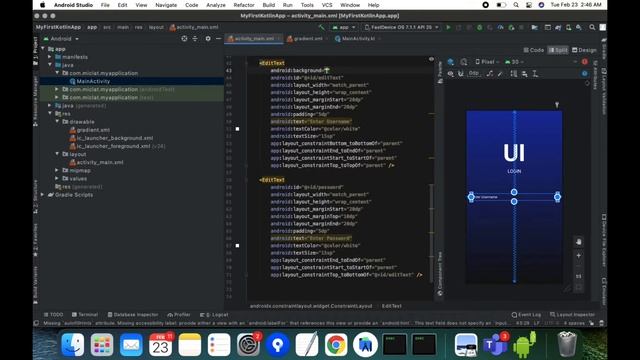
Task: Collapse the drawable folder
Action: tap(57, 122)
